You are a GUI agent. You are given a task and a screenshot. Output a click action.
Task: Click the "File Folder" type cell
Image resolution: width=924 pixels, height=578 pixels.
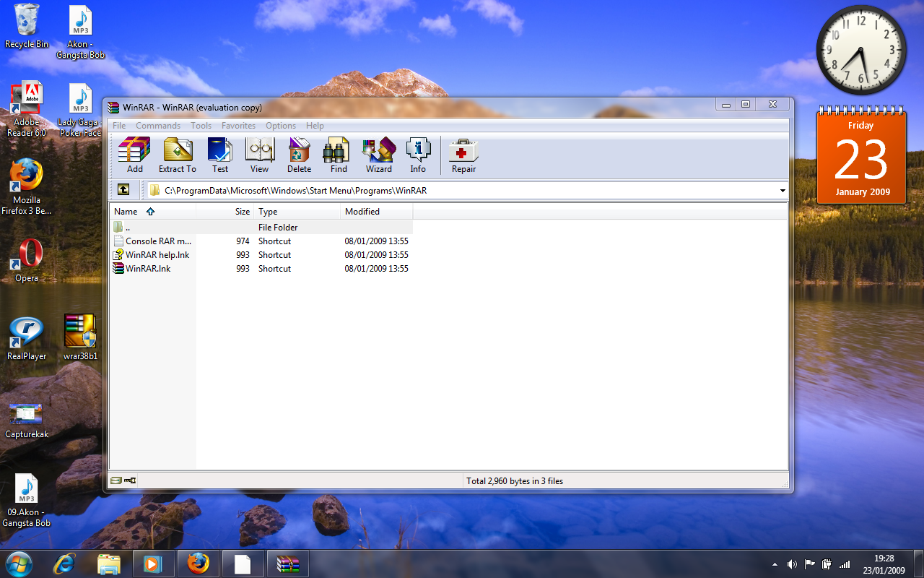[278, 228]
